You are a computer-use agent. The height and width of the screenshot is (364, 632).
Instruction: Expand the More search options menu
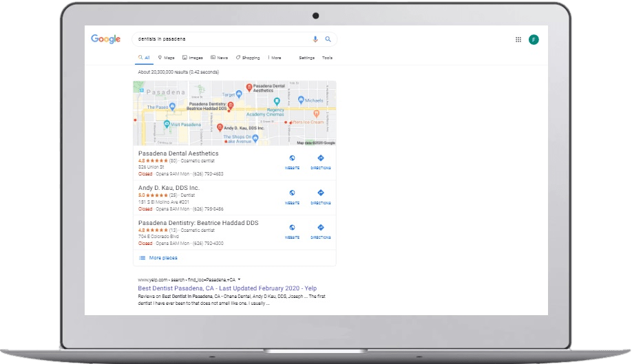(275, 58)
